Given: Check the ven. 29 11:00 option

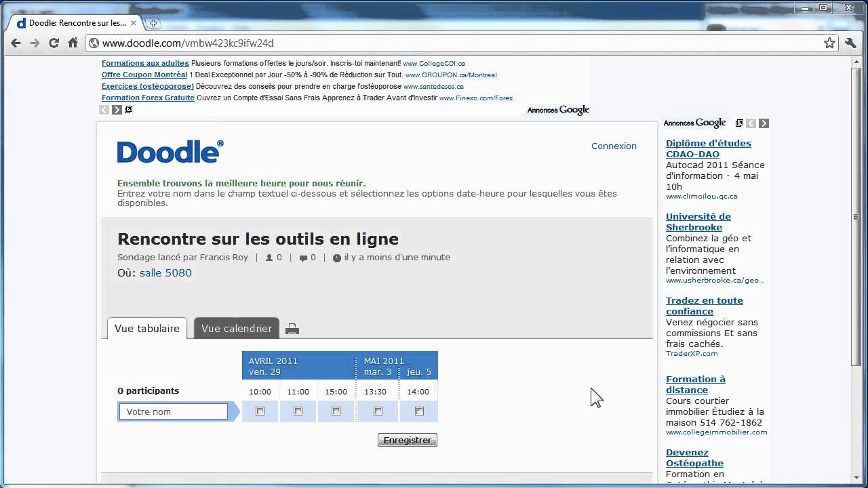Looking at the screenshot, I should click(x=298, y=411).
